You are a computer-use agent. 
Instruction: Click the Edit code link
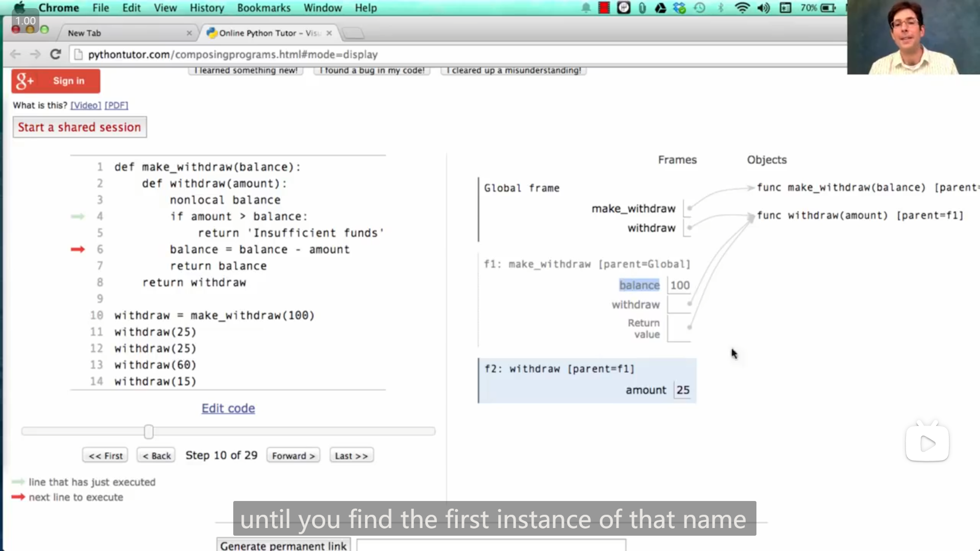228,408
